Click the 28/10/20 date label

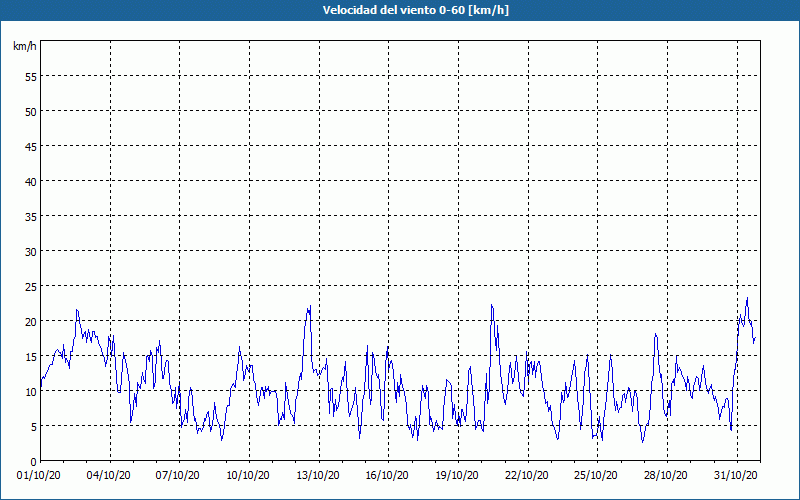pos(666,475)
